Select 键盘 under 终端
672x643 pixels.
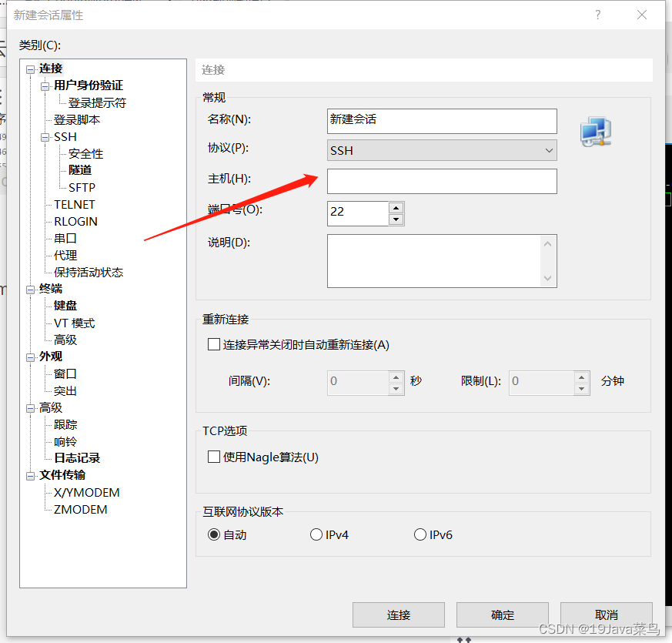(x=65, y=305)
